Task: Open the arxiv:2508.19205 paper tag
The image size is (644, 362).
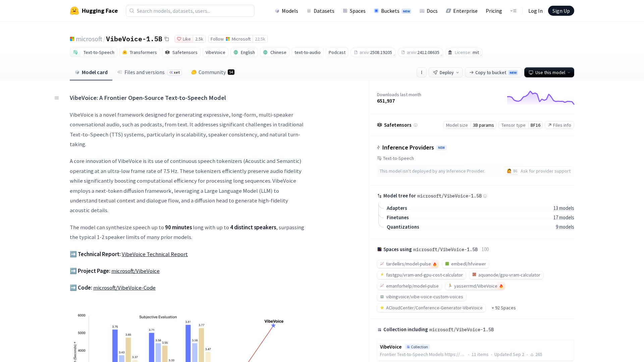Action: tap(373, 52)
